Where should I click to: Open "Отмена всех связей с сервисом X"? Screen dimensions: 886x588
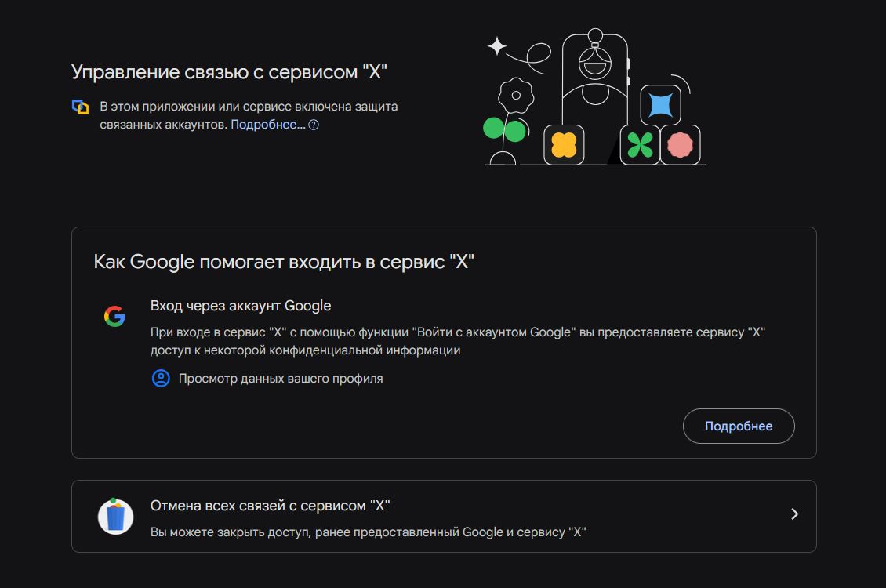pyautogui.click(x=271, y=506)
